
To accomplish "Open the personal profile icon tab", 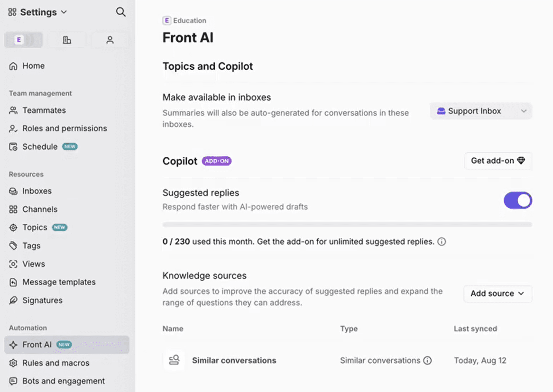I will point(110,40).
